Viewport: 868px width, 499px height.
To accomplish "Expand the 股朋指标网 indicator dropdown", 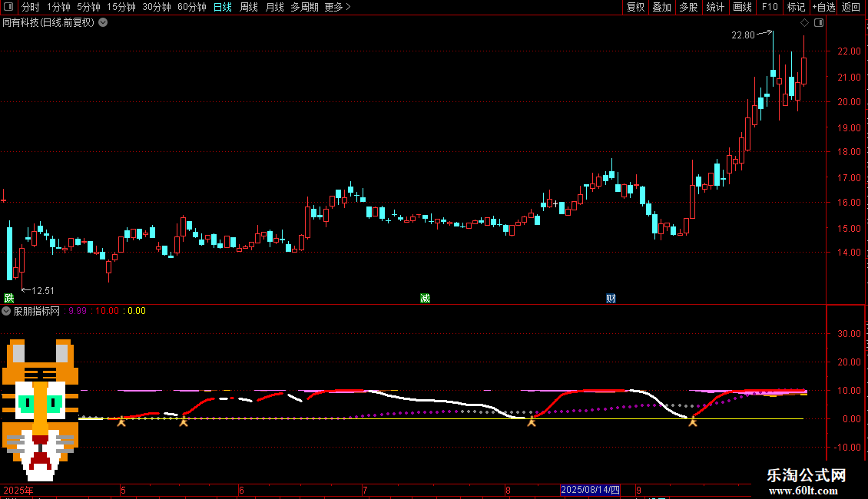I will click(6, 311).
